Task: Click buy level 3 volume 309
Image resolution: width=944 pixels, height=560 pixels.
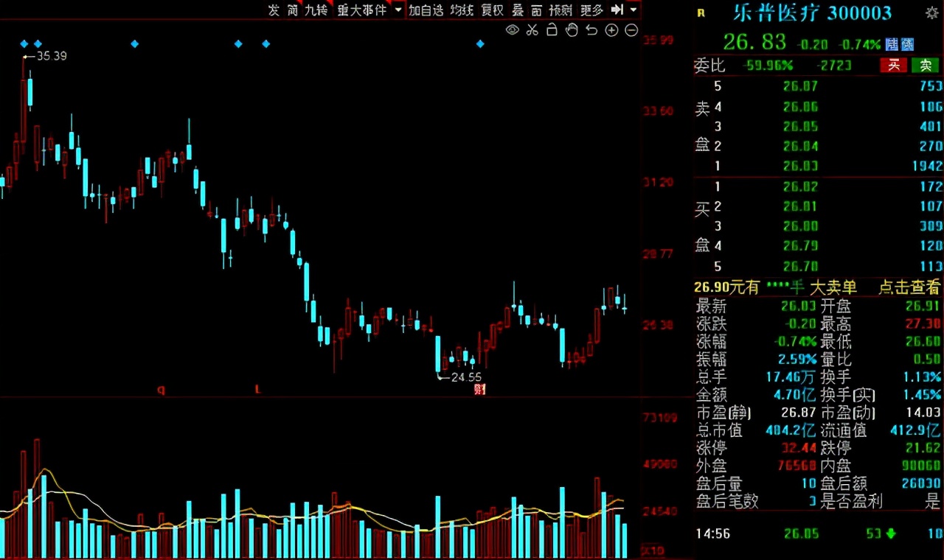Action: pyautogui.click(x=931, y=226)
